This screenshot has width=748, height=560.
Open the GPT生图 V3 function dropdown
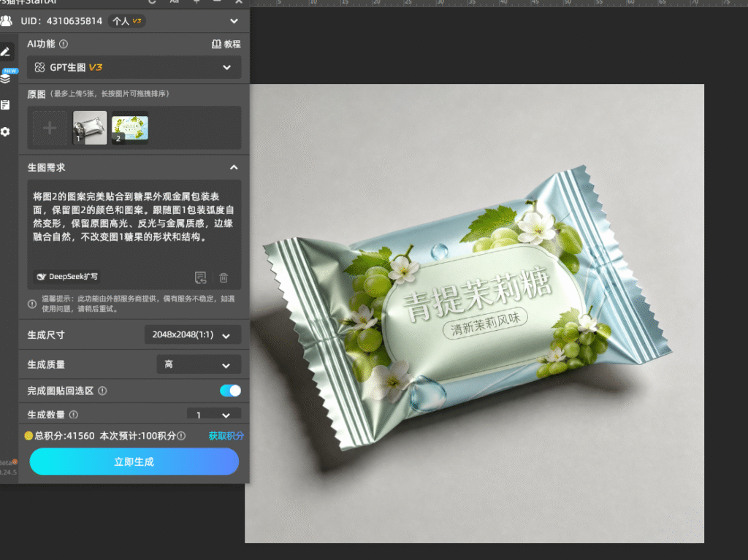click(x=134, y=67)
